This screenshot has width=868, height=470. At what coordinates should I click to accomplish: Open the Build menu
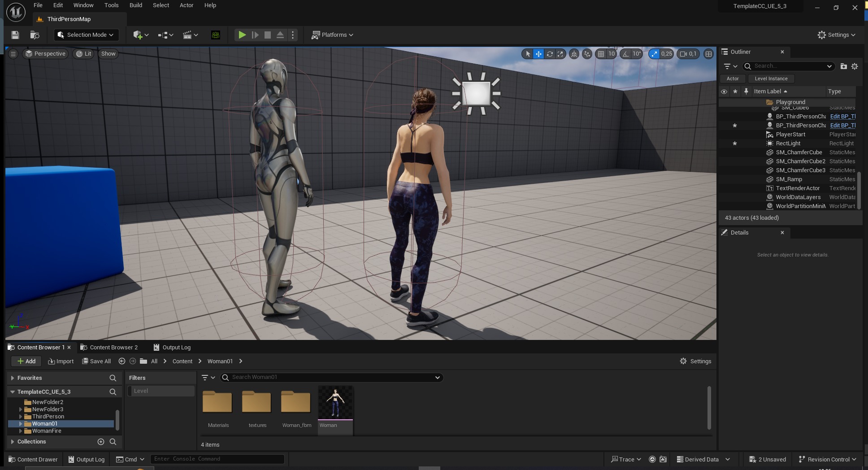[x=136, y=5]
